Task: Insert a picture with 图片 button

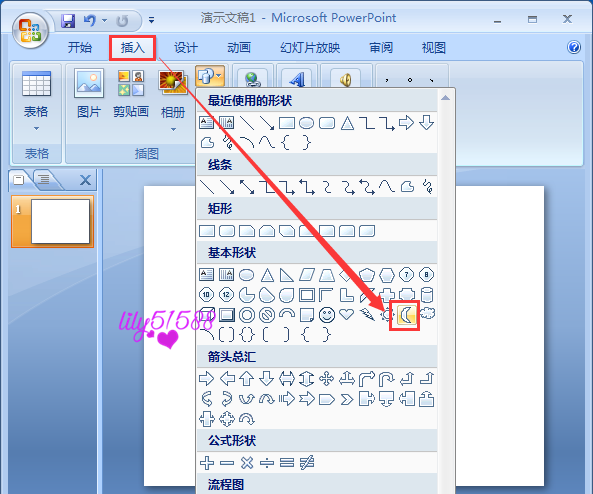Action: (89, 94)
